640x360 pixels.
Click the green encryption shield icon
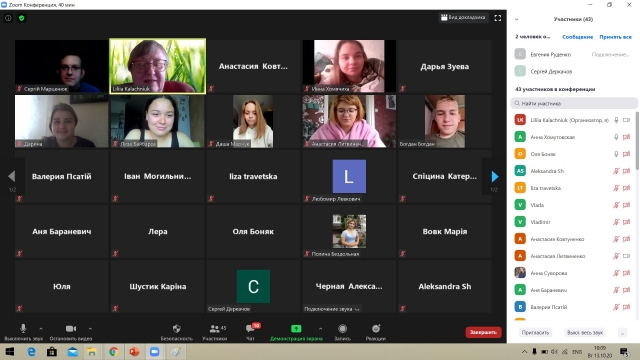pos(22,18)
